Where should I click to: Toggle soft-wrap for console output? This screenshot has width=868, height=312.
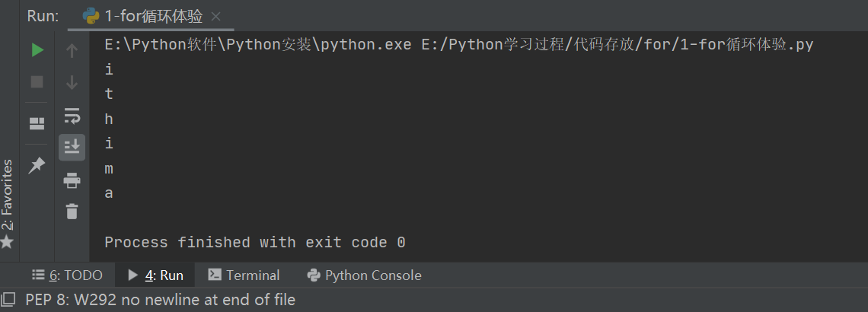click(72, 115)
